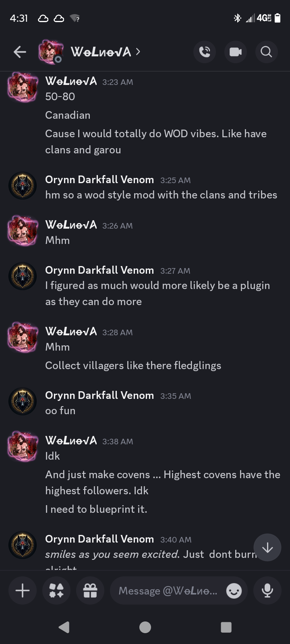The height and width of the screenshot is (644, 290).
Task: Tap Android recent apps square button
Action: [x=226, y=627]
